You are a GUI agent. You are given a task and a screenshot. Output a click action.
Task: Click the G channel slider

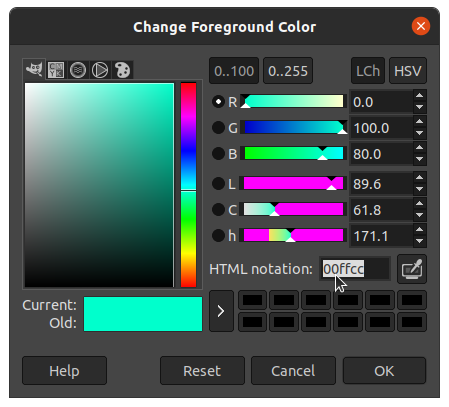tap(294, 127)
